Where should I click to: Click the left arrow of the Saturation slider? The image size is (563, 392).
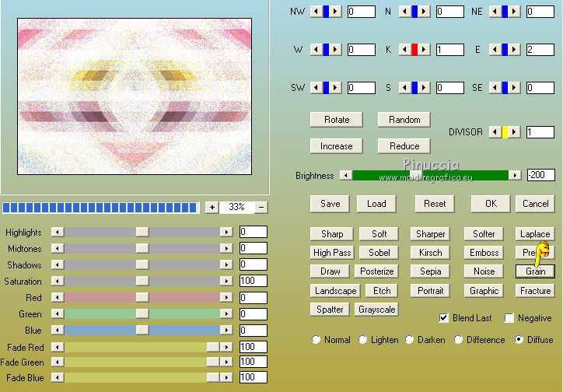56,281
